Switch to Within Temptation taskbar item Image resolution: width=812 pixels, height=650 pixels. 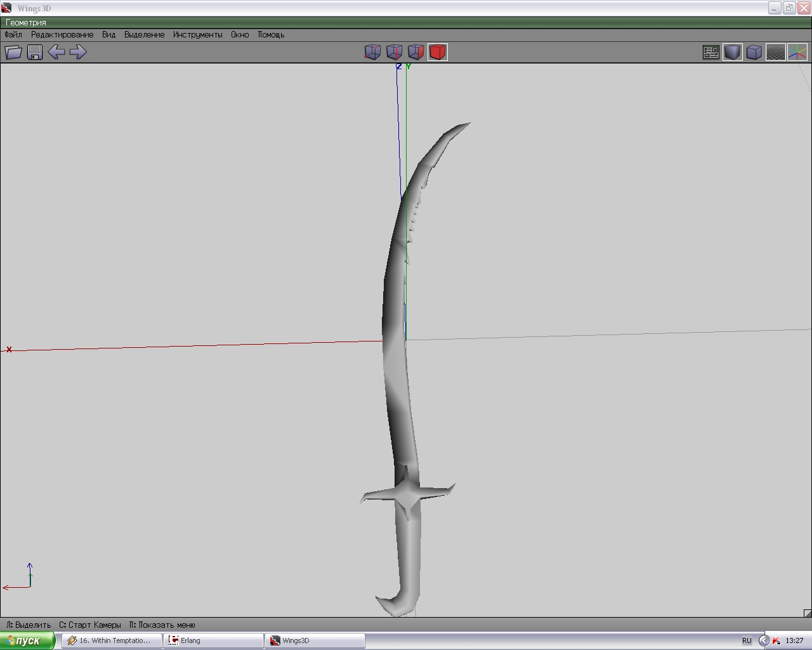pos(112,640)
